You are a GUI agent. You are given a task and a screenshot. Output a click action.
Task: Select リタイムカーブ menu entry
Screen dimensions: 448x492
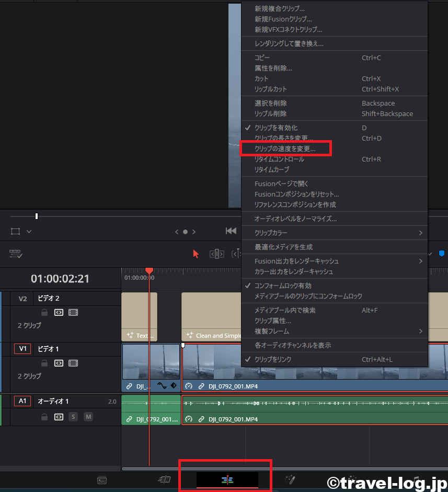(x=272, y=169)
